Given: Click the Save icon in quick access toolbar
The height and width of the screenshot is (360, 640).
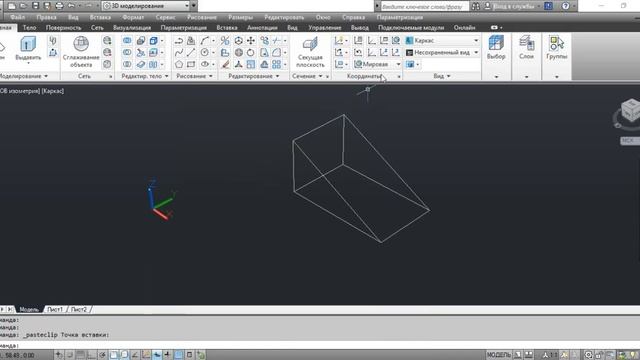Looking at the screenshot, I should click(36, 6).
